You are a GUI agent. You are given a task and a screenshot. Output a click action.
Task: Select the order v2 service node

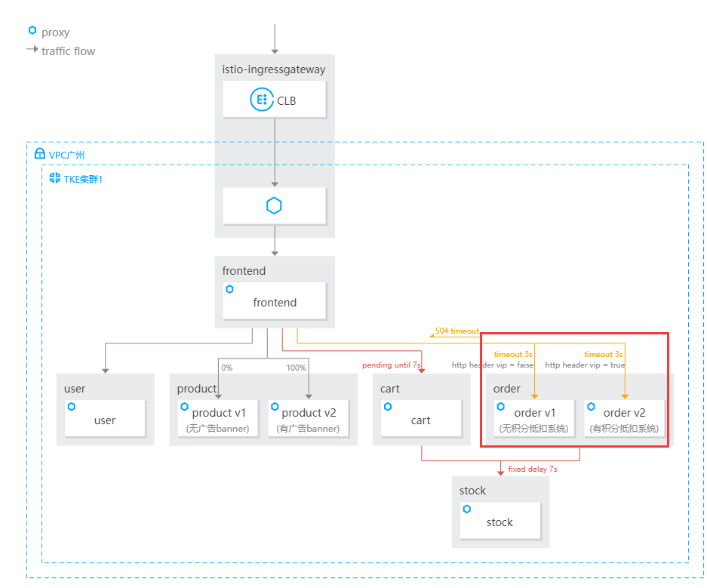click(624, 418)
